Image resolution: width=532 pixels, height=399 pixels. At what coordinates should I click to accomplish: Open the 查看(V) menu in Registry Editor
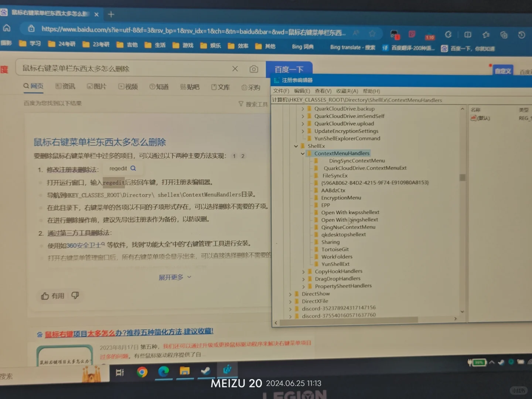point(323,91)
